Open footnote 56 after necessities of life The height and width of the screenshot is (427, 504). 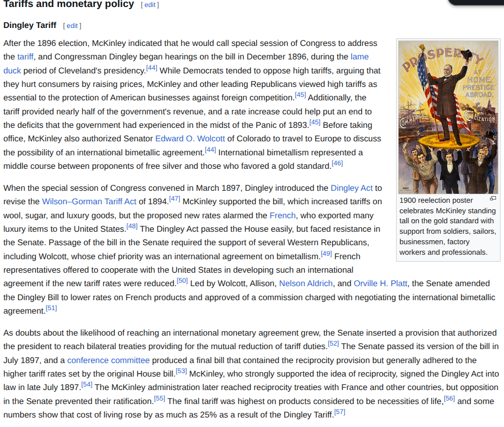click(450, 399)
